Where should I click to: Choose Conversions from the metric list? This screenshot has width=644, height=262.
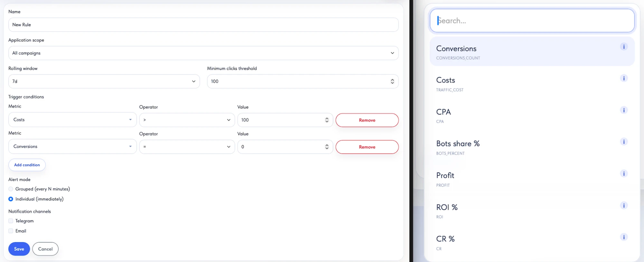532,52
